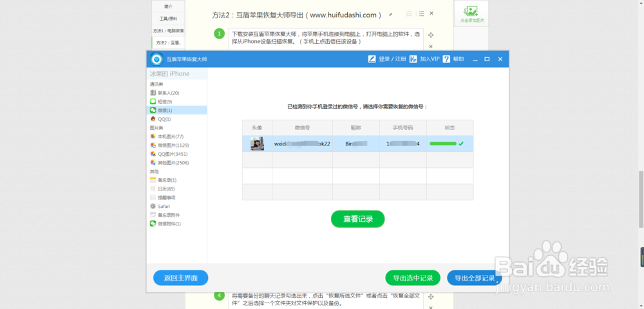Switch to the 简介 tab in the Baidu editor
Viewport: 644px width, 309px height.
168,6
